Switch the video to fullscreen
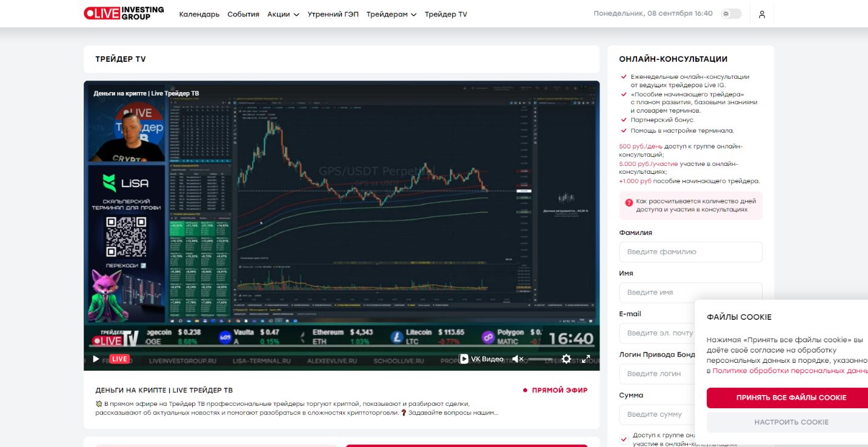 click(x=586, y=359)
